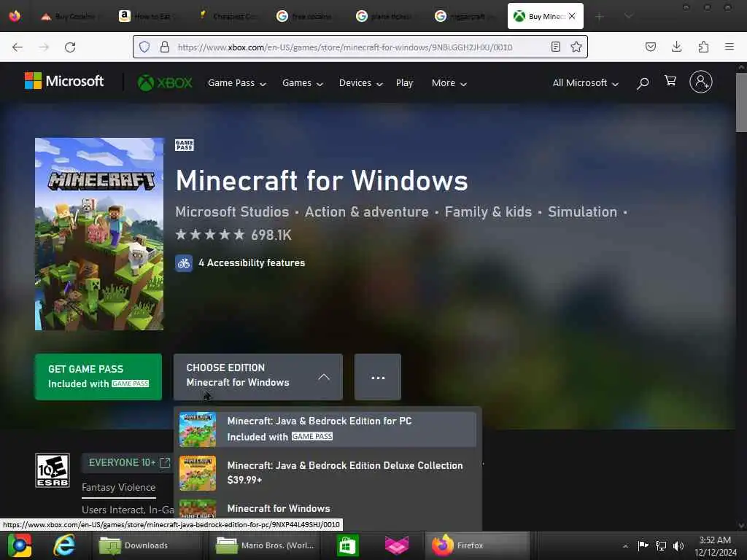The image size is (747, 560).
Task: Select the Deluxe Collection $39.99+ option
Action: coord(328,472)
